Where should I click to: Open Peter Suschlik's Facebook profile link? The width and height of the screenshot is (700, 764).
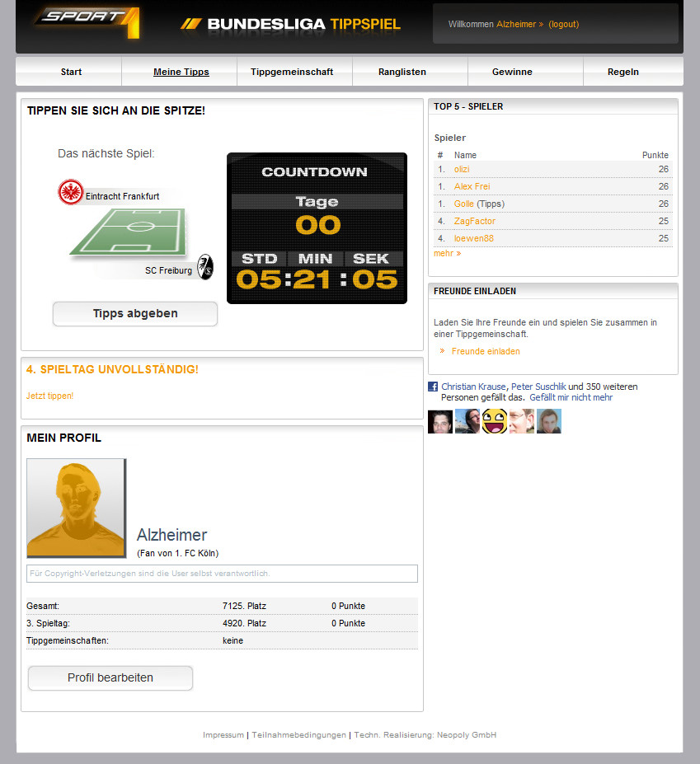click(538, 387)
